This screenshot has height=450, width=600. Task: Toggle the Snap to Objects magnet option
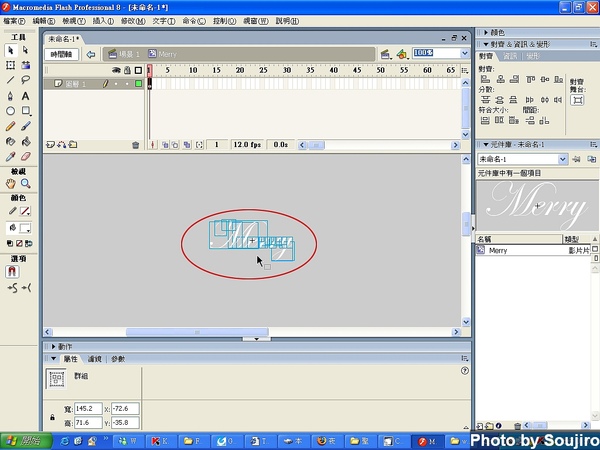13,271
